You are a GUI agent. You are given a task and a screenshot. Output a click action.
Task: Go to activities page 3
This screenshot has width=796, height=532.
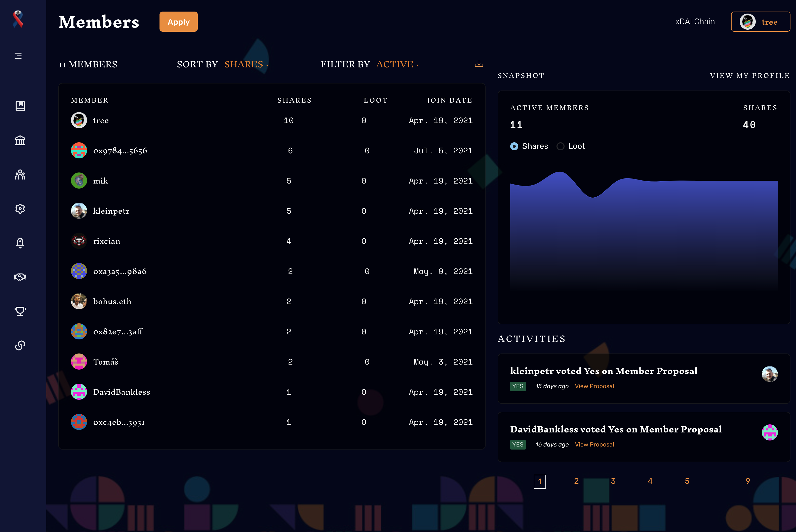(613, 481)
